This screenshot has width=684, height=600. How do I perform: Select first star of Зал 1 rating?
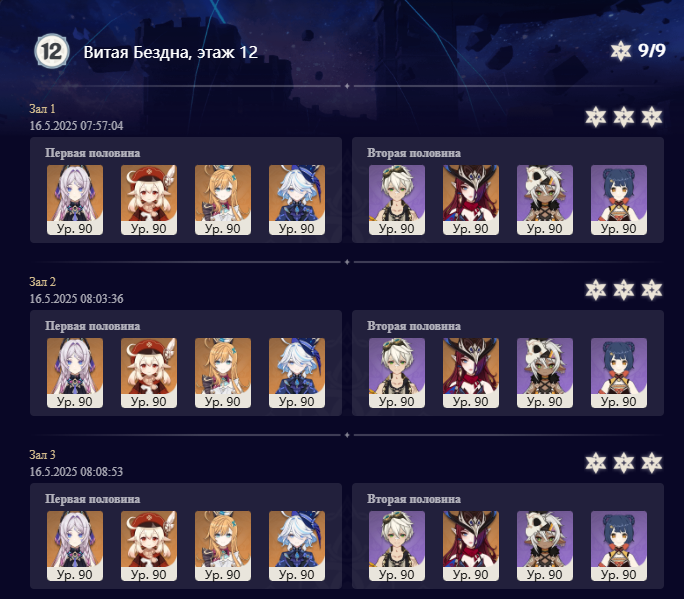click(x=595, y=117)
